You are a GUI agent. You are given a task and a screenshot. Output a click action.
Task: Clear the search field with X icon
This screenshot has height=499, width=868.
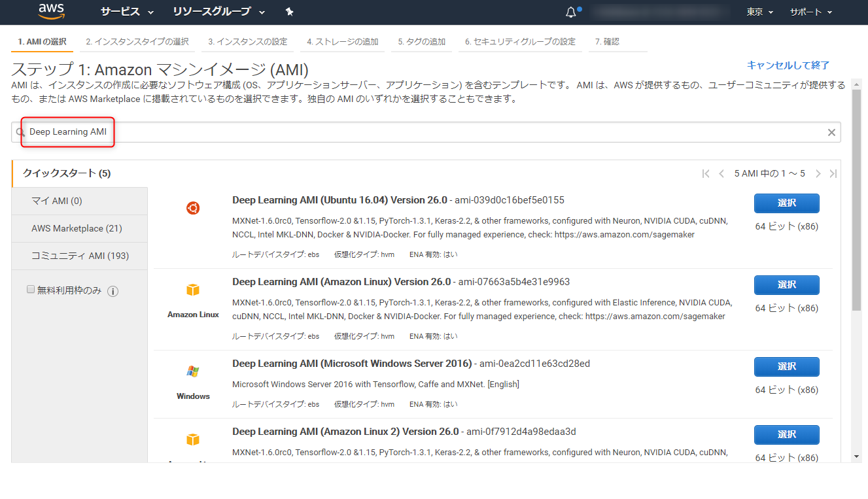(x=831, y=132)
